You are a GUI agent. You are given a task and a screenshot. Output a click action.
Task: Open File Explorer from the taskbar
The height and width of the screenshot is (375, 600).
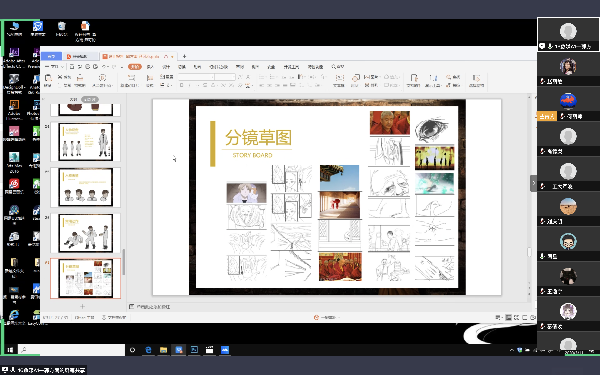(163, 350)
